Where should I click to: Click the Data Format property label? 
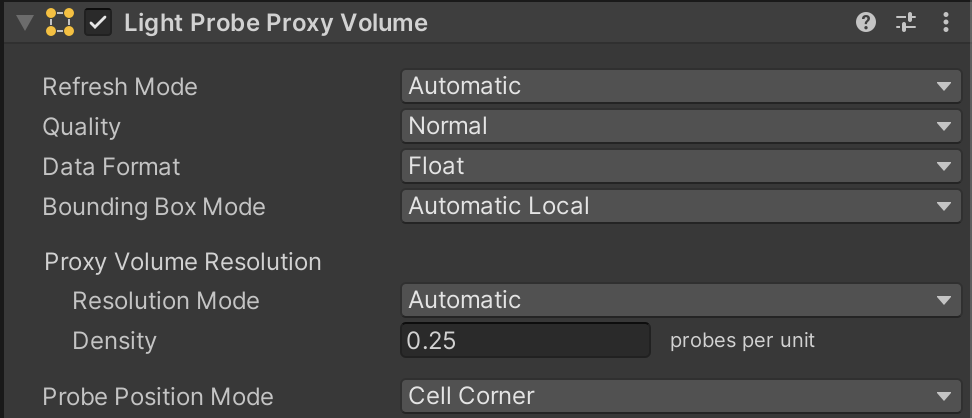111,167
